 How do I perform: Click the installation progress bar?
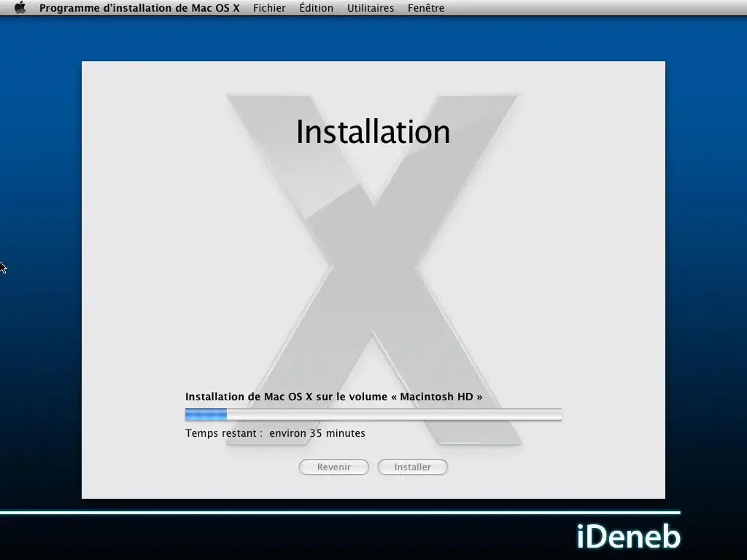(373, 415)
